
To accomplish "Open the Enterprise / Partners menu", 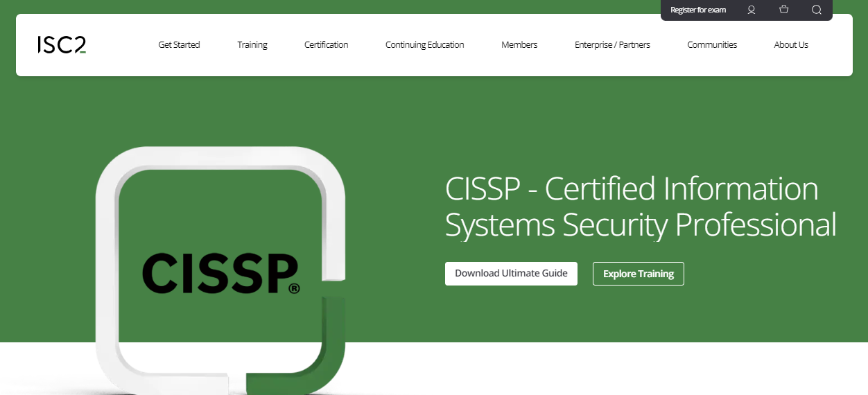I will [612, 45].
